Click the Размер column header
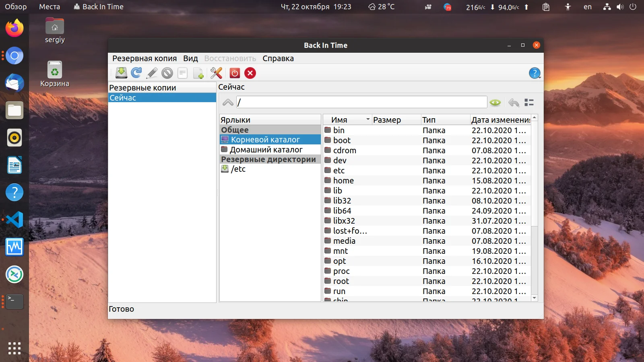Image resolution: width=644 pixels, height=362 pixels. [387, 120]
